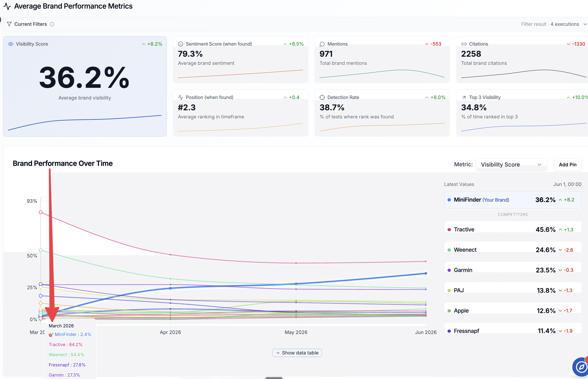The image size is (588, 379).
Task: Click the horizontal scrollbar at bottom
Action: 274,378
